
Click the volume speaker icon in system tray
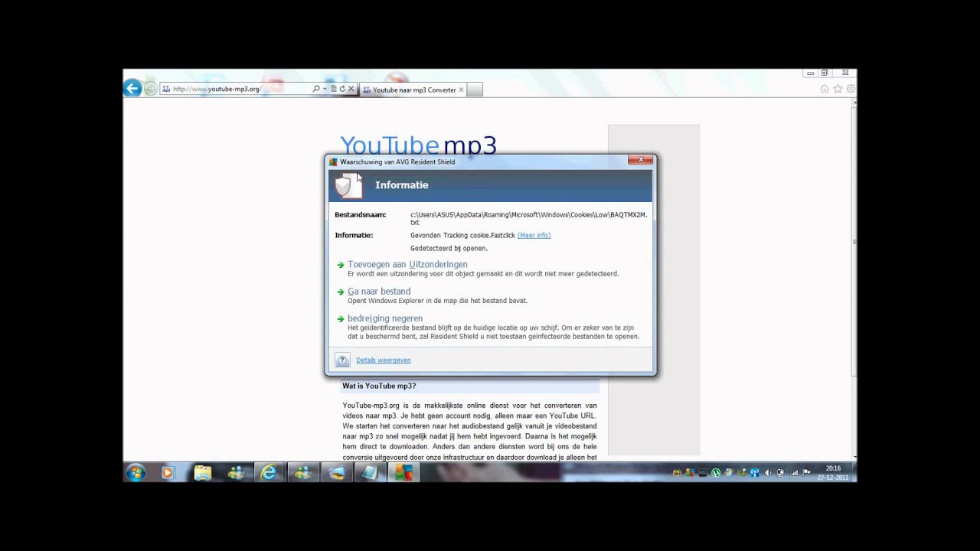[x=768, y=473]
